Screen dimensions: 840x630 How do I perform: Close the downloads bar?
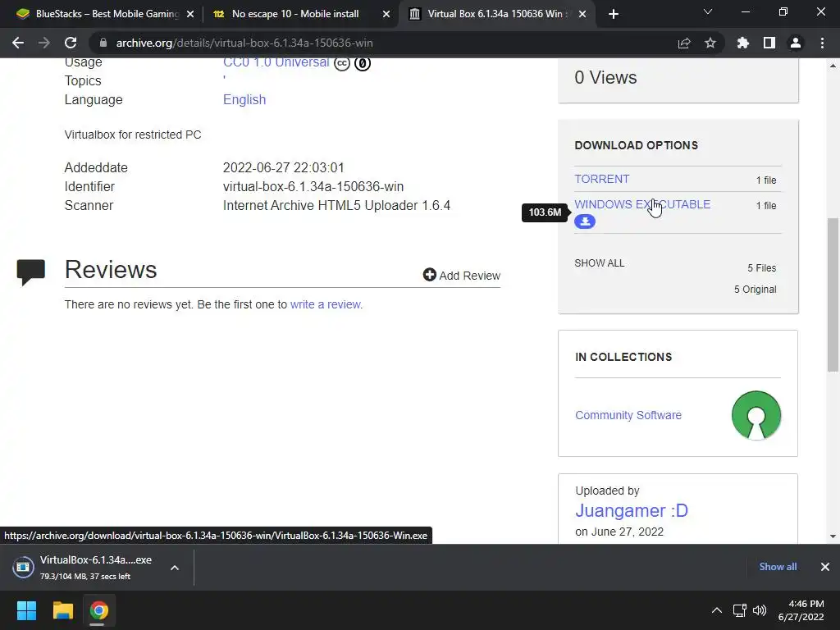pyautogui.click(x=825, y=567)
